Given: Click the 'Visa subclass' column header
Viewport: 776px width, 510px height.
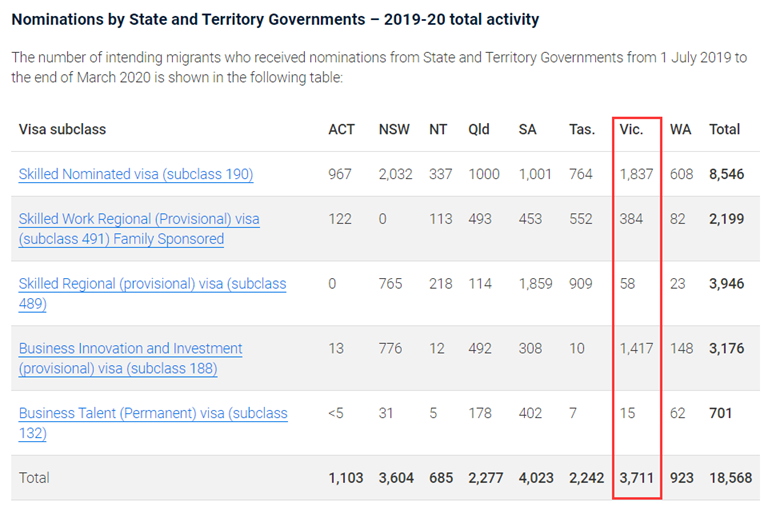Looking at the screenshot, I should 62,129.
